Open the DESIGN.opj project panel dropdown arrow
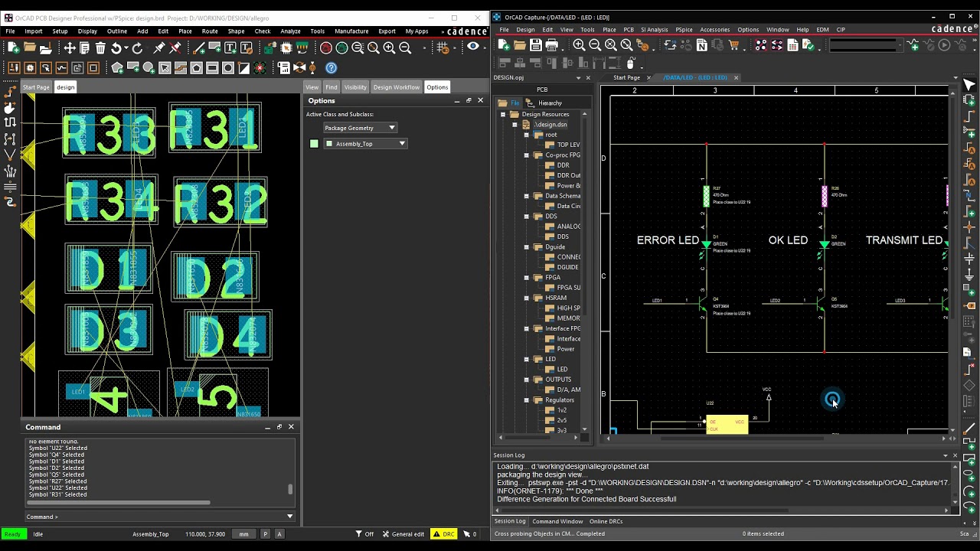This screenshot has height=551, width=980. point(578,78)
